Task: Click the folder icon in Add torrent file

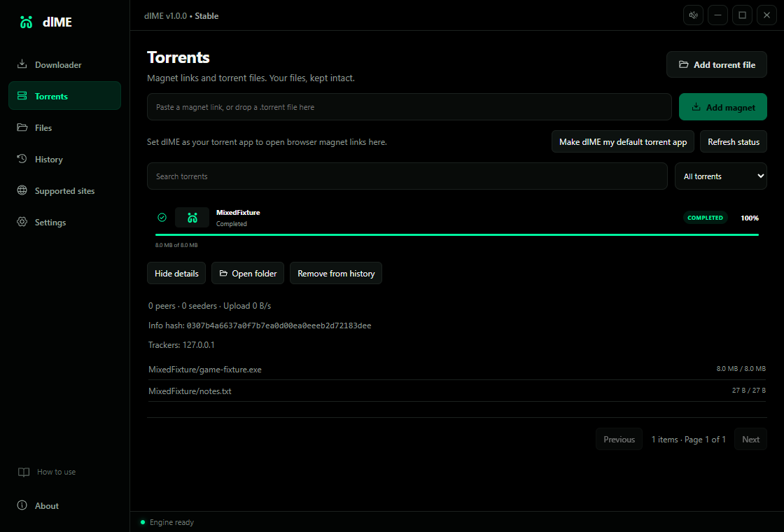Action: tap(683, 64)
